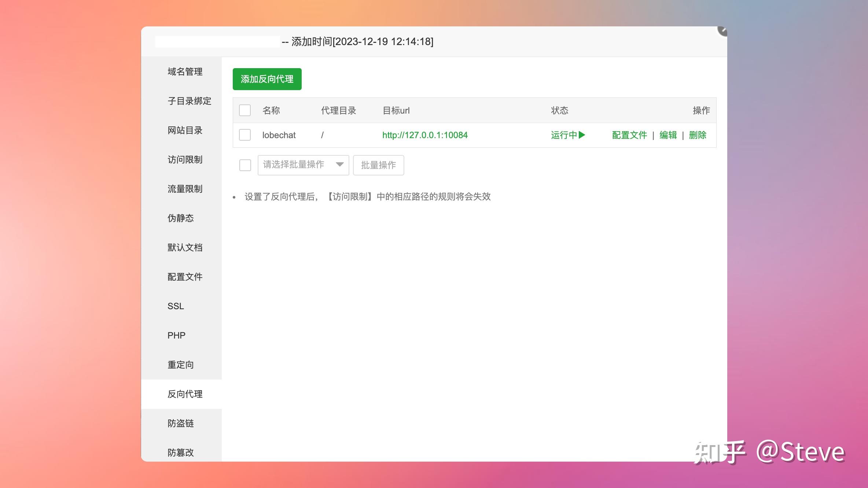Select the 网站目录 sidebar item

(x=184, y=130)
